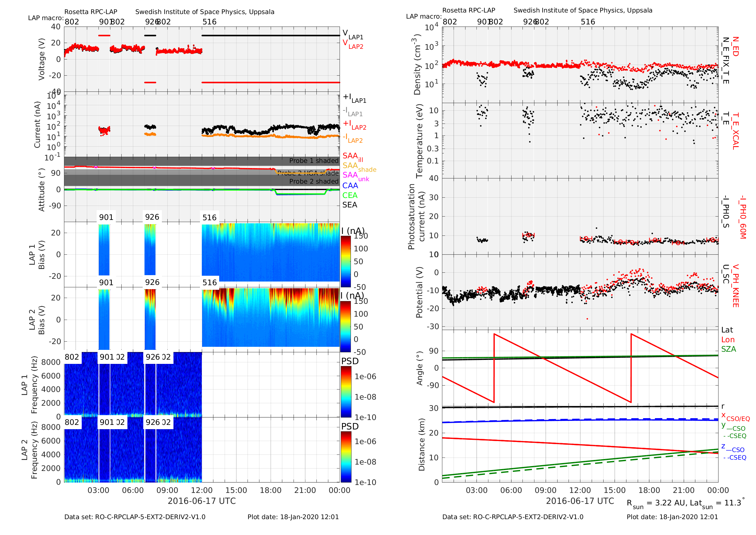Click the 516 sweep block in LAP 2 bias panel

point(271,318)
